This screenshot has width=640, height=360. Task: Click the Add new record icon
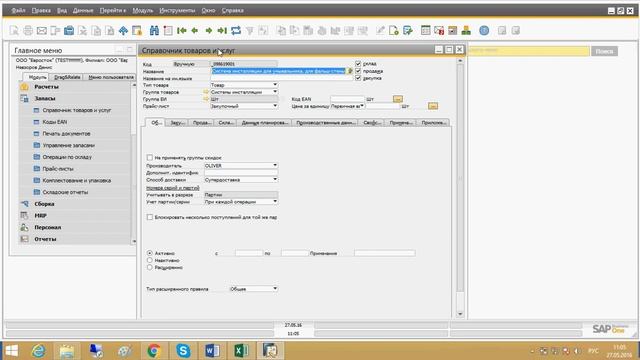[x=168, y=31]
